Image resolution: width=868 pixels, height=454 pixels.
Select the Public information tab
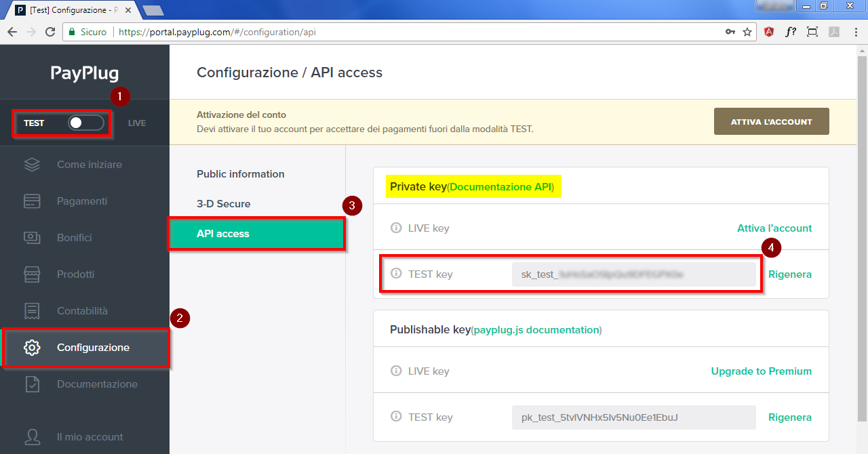coord(240,173)
